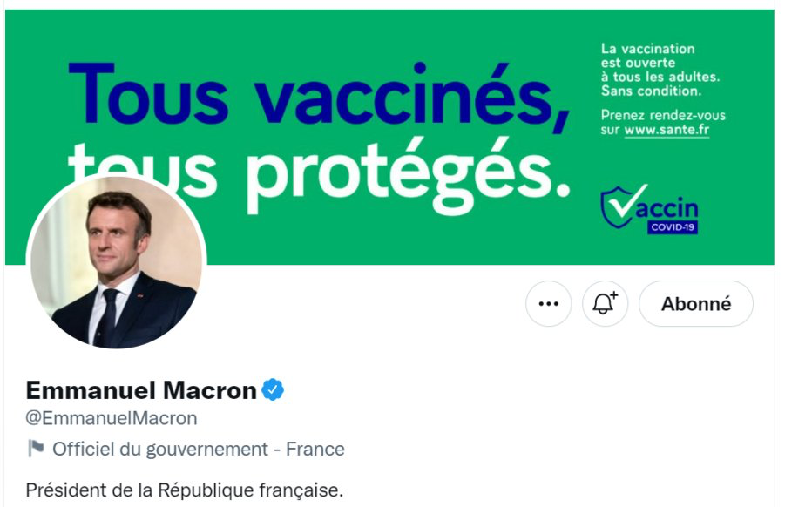Image resolution: width=812 pixels, height=507 pixels.
Task: Click the Prenez rendez-vous banner text
Action: (663, 115)
